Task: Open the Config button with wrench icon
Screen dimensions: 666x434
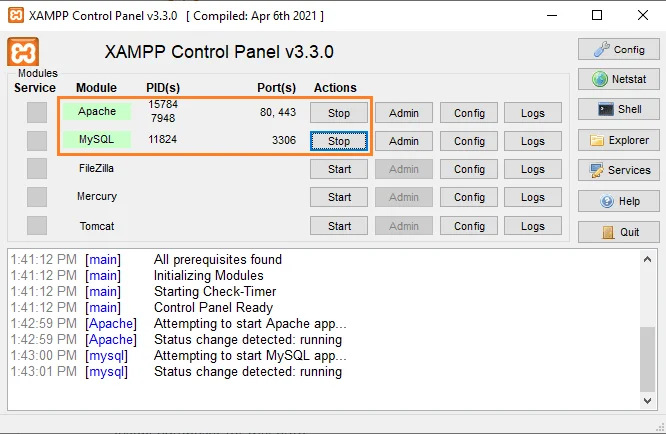Action: tap(618, 49)
